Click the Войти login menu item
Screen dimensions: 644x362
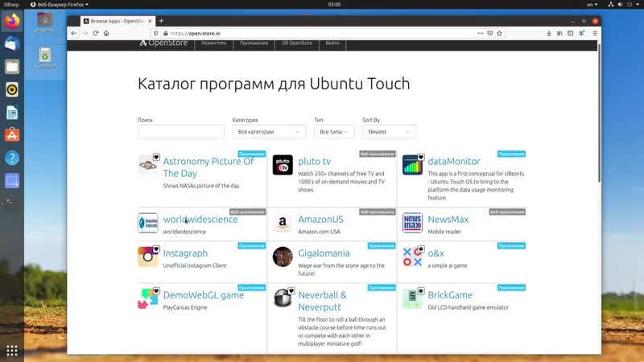coord(332,43)
